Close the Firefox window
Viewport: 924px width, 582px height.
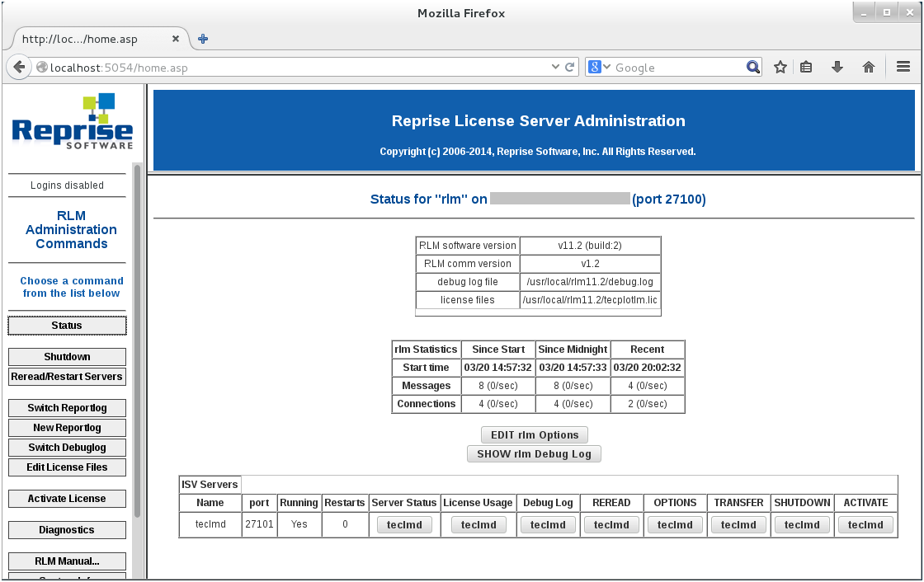(909, 13)
